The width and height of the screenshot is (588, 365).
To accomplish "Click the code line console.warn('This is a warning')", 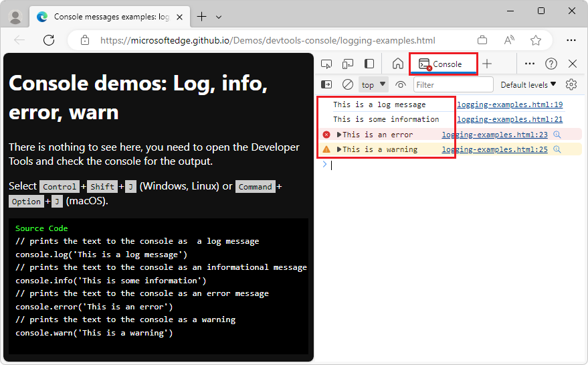I will 94,333.
